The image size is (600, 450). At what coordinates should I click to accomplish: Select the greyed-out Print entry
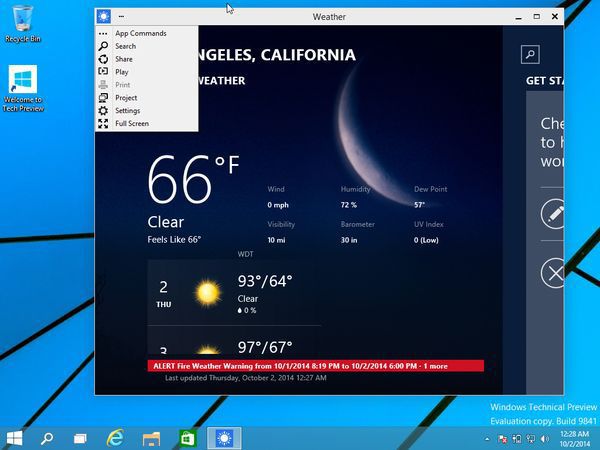click(x=147, y=85)
